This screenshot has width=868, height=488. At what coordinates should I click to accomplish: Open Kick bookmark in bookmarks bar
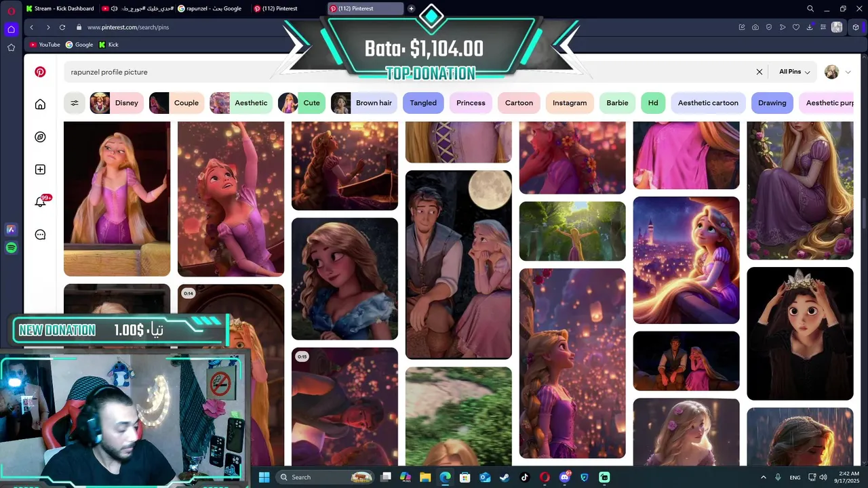click(108, 45)
